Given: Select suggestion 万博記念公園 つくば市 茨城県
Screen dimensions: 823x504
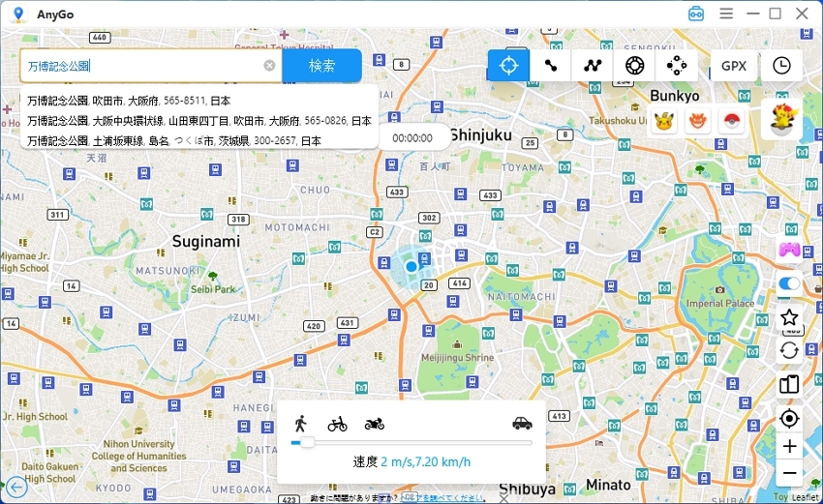Looking at the screenshot, I should 173,140.
